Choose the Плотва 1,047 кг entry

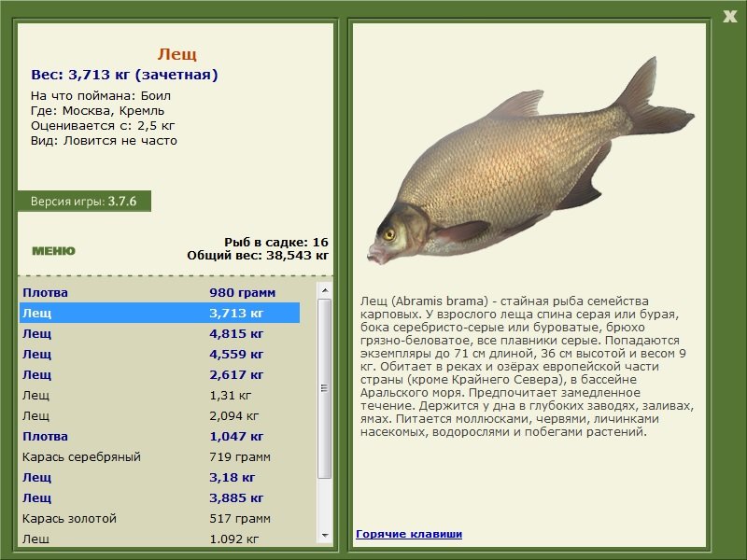coord(159,436)
